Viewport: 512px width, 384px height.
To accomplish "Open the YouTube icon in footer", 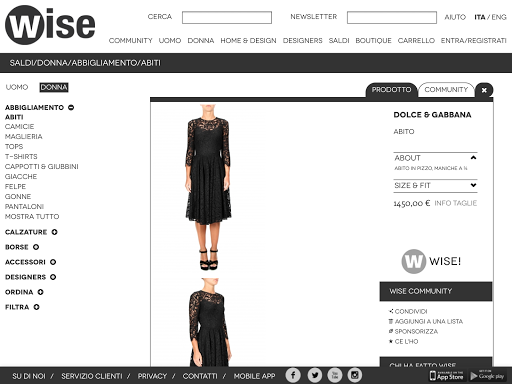I will point(335,375).
